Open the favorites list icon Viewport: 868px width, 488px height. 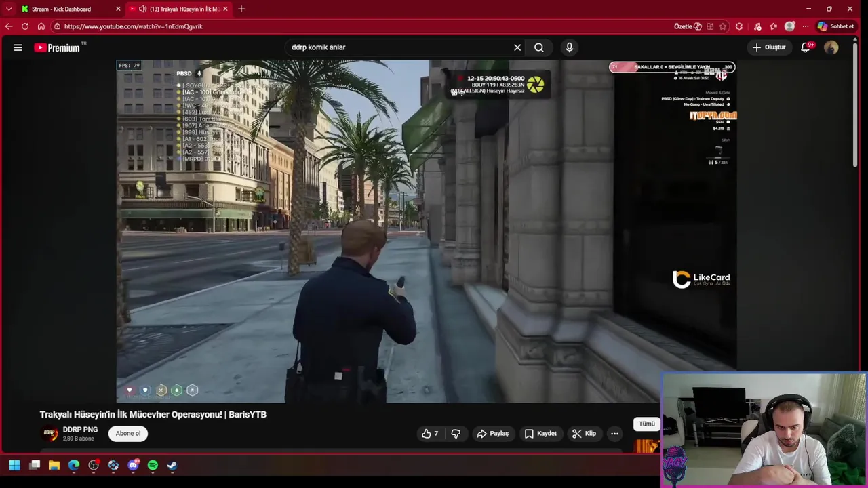[773, 26]
